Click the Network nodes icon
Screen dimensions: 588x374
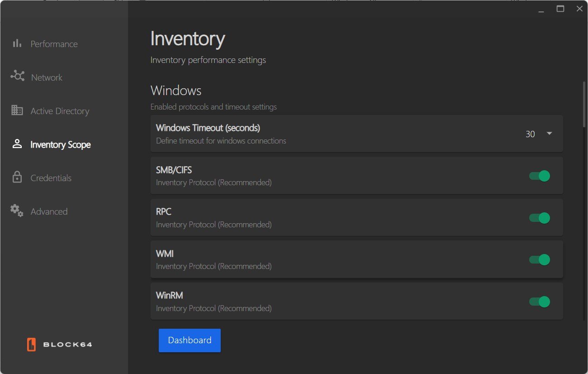[18, 76]
